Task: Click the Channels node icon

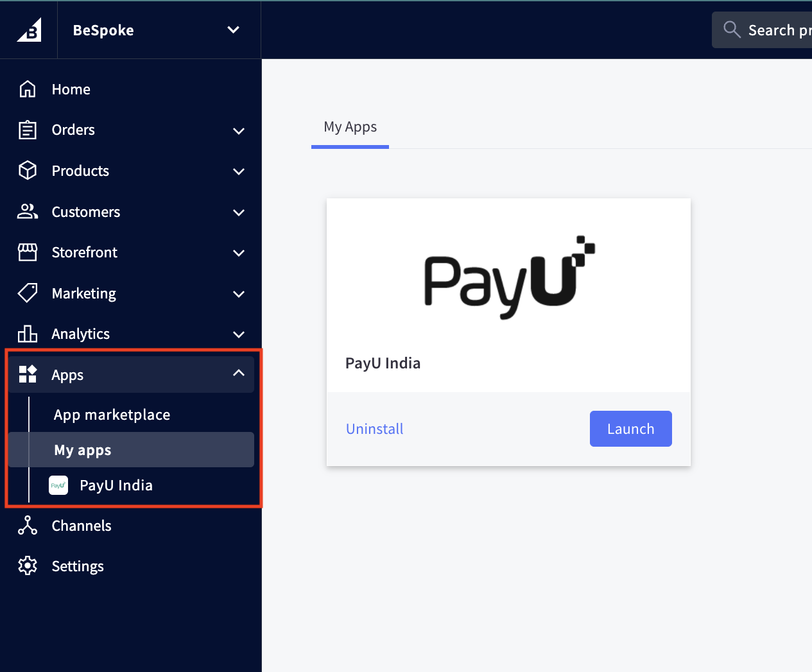Action: click(x=28, y=525)
